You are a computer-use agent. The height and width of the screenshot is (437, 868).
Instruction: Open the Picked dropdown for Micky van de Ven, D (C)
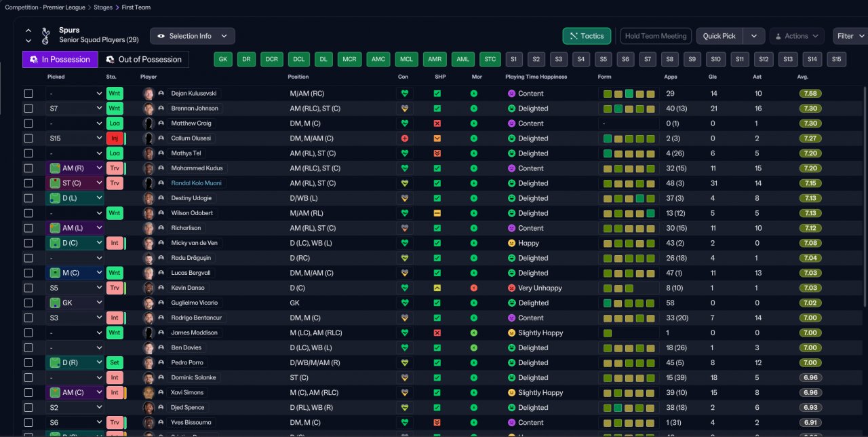pyautogui.click(x=75, y=243)
